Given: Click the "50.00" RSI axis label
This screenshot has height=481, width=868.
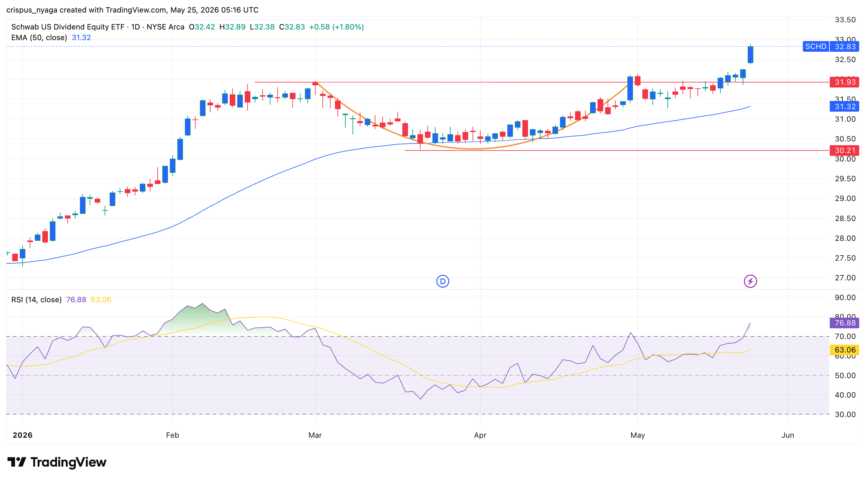Looking at the screenshot, I should [845, 376].
